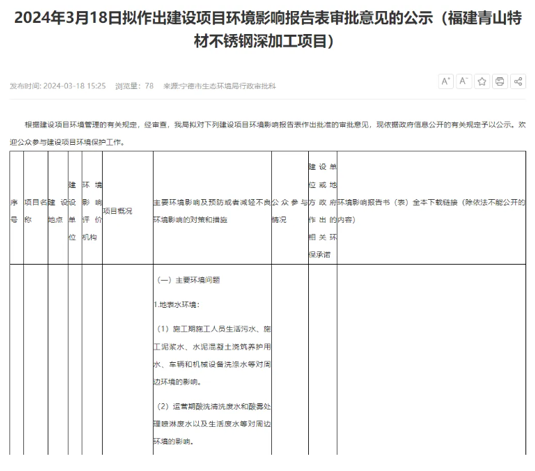
Task: Click 环境影响报告书（表）全本下载链接 header
Action: point(431,208)
